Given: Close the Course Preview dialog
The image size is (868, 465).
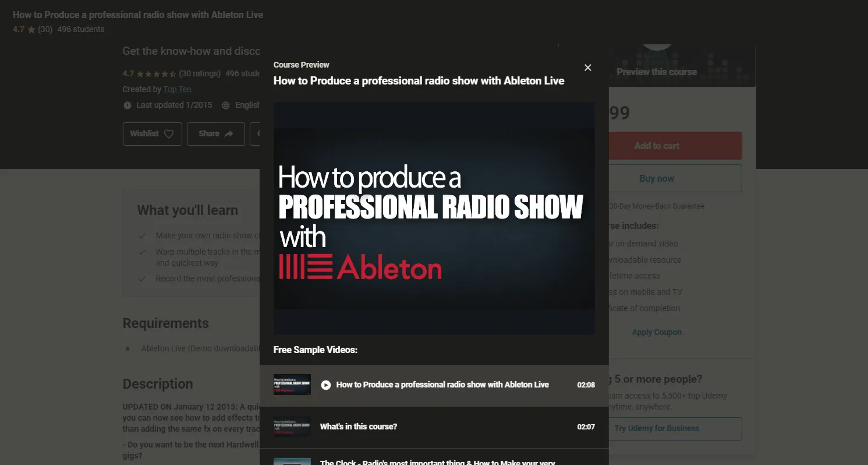Looking at the screenshot, I should pyautogui.click(x=587, y=68).
